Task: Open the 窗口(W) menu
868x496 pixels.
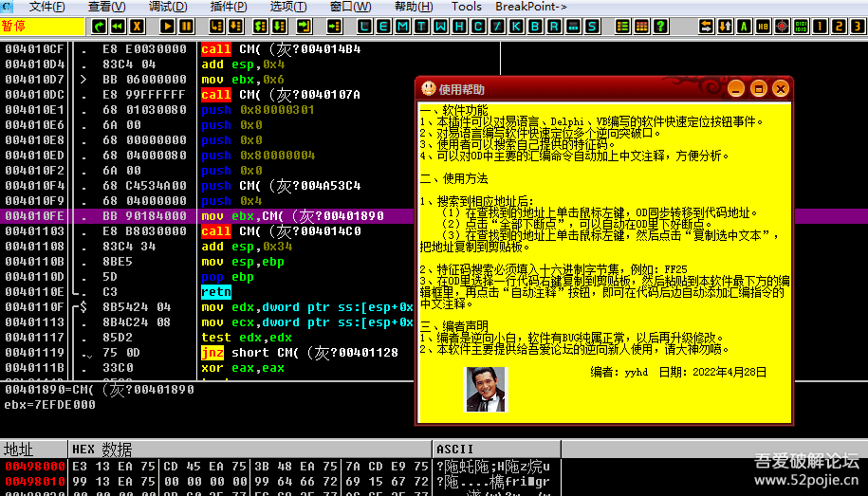Action: pos(350,7)
